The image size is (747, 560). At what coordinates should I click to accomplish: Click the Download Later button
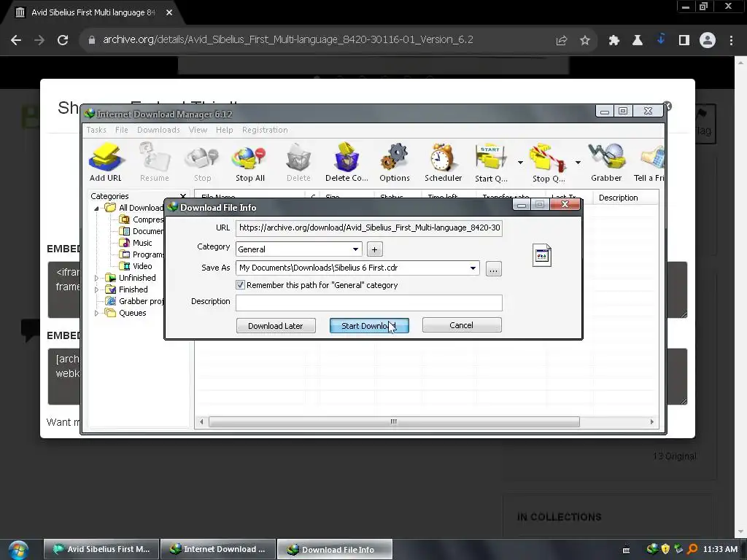[x=276, y=326]
